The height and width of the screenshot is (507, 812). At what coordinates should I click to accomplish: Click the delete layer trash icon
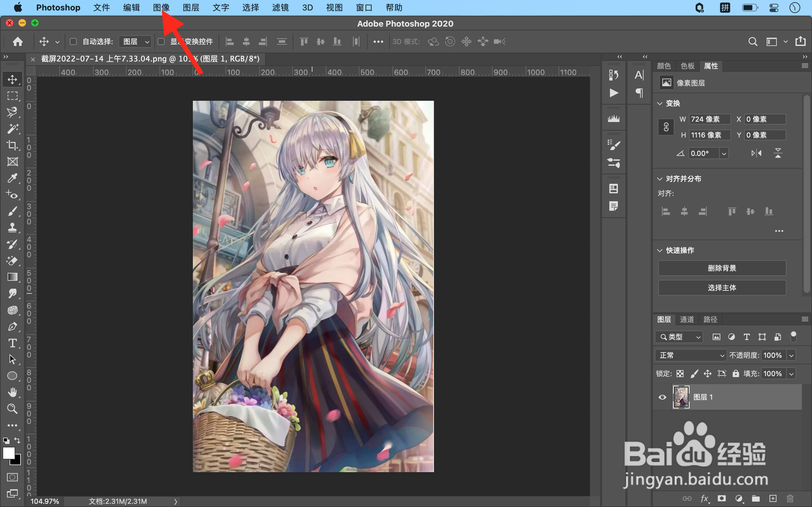point(790,499)
